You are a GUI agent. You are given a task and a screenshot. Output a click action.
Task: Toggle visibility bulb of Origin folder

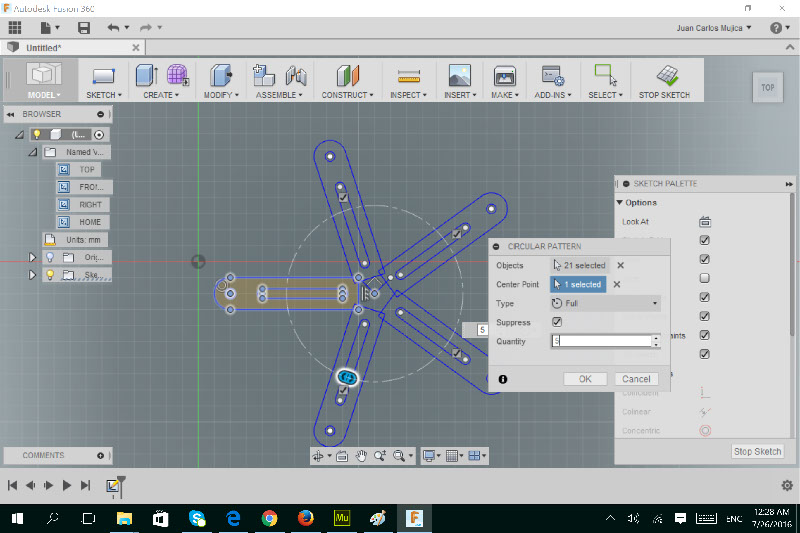coord(50,257)
